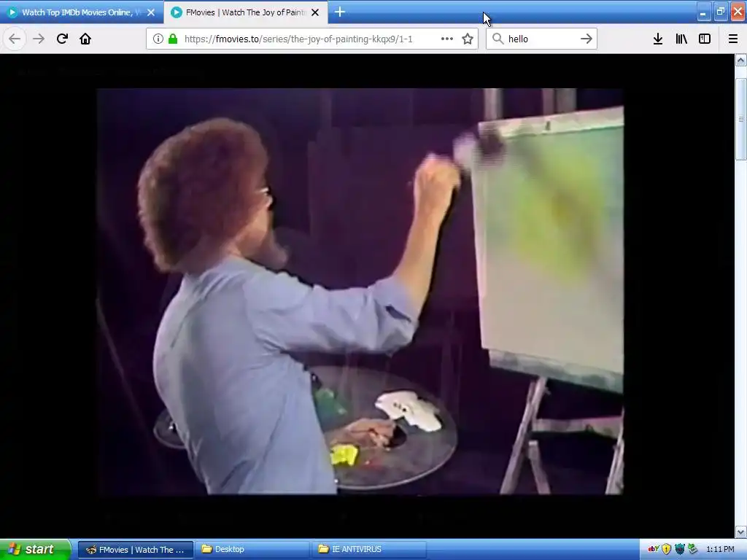Select the FMovies taskbar button

(136, 550)
